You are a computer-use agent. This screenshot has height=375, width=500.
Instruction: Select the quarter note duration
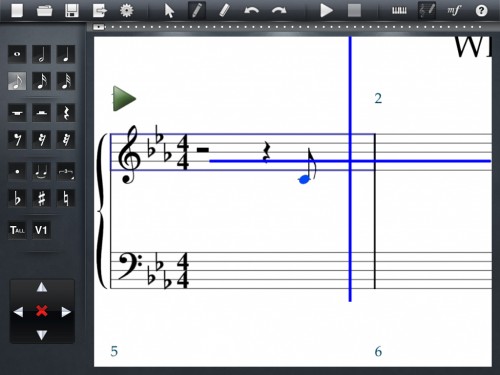(66, 54)
